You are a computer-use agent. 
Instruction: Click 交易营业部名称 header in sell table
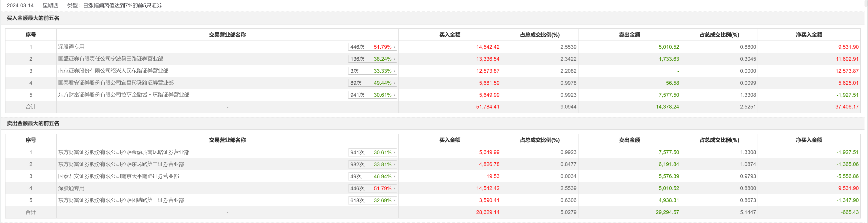tap(227, 140)
